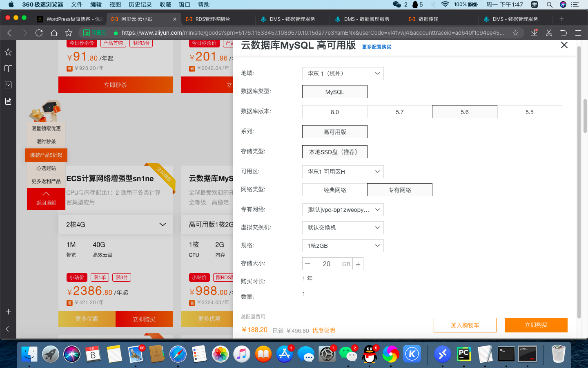Click the favorites star next to home
The width and height of the screenshot is (588, 368).
69,33
